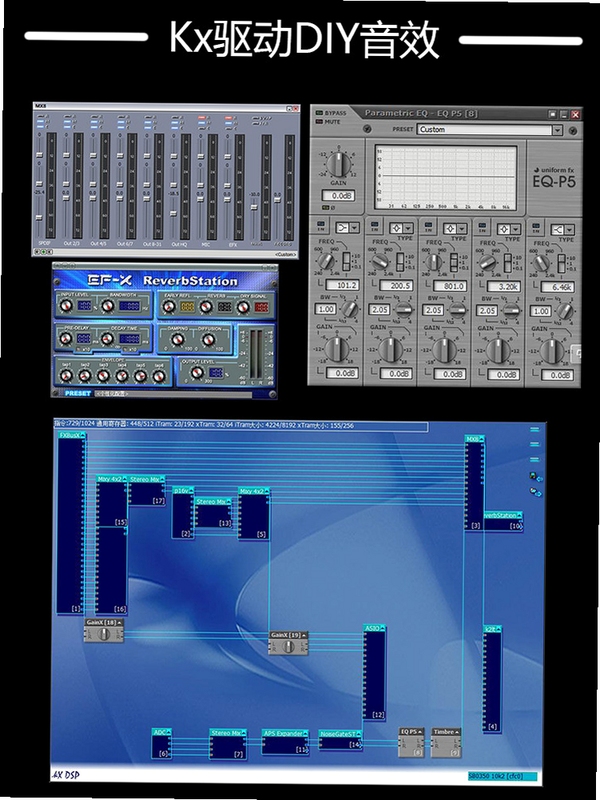Click the green button at MX8 mixer bottom-left
600x800 pixels.
[43, 252]
